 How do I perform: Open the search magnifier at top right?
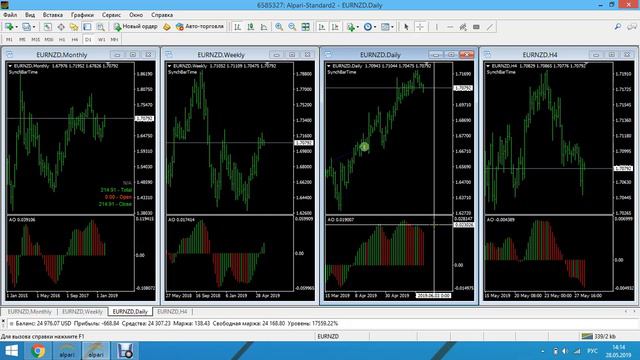click(x=618, y=27)
